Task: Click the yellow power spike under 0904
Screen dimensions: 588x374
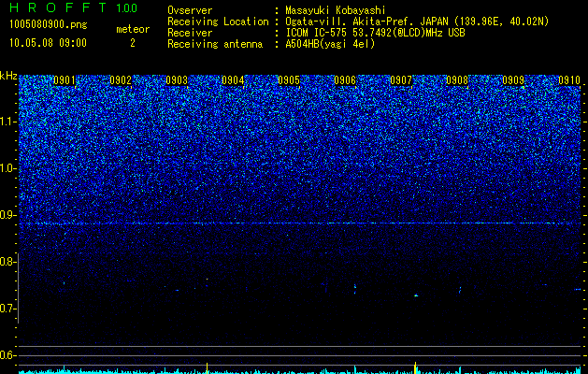Action: [207, 368]
